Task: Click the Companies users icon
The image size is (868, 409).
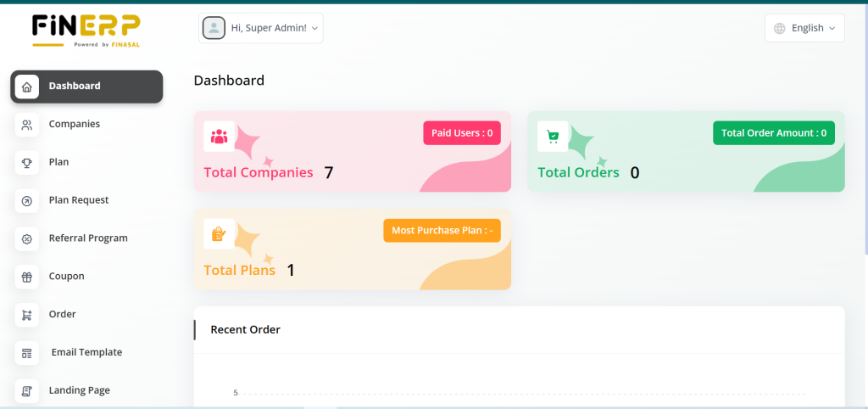Action: (x=27, y=125)
